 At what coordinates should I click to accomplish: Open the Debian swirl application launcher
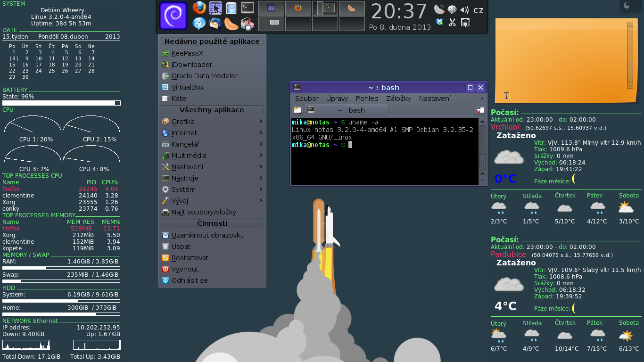(173, 16)
